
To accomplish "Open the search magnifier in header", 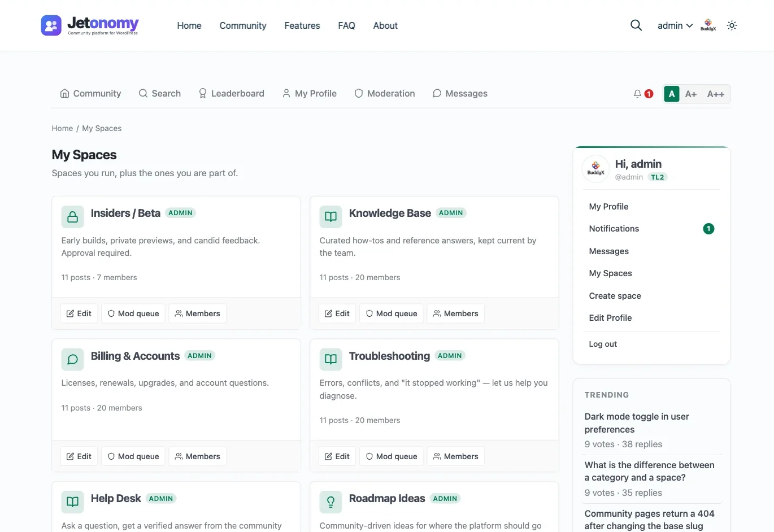I will pyautogui.click(x=636, y=25).
